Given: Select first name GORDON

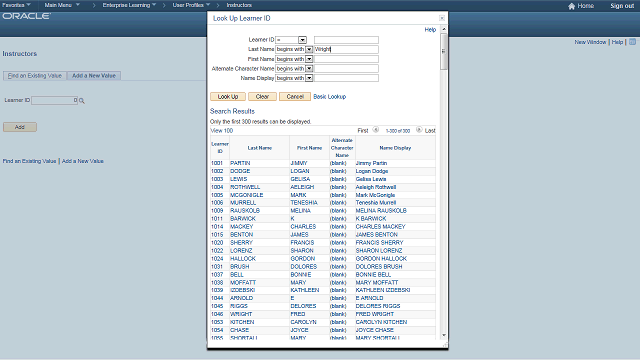Looking at the screenshot, I should (x=302, y=259).
